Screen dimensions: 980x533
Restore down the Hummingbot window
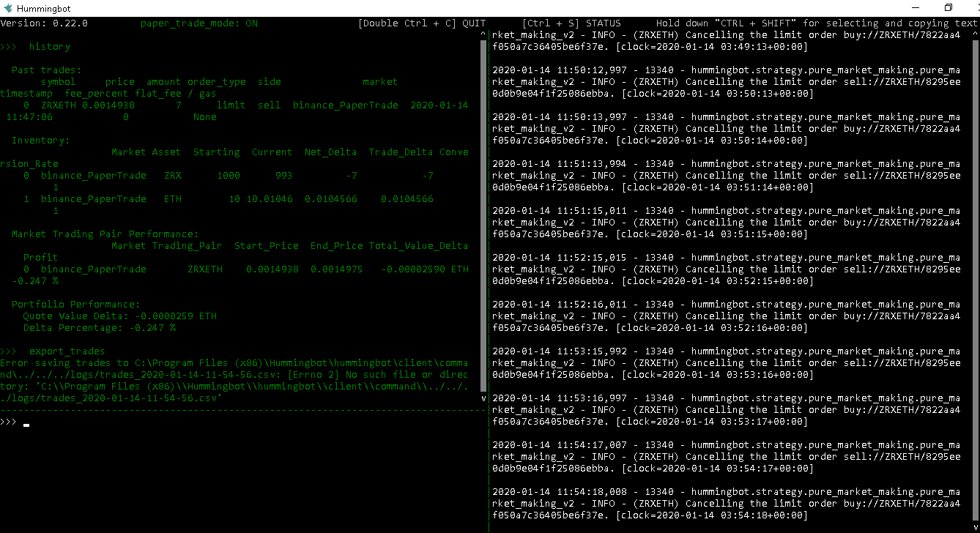(948, 8)
